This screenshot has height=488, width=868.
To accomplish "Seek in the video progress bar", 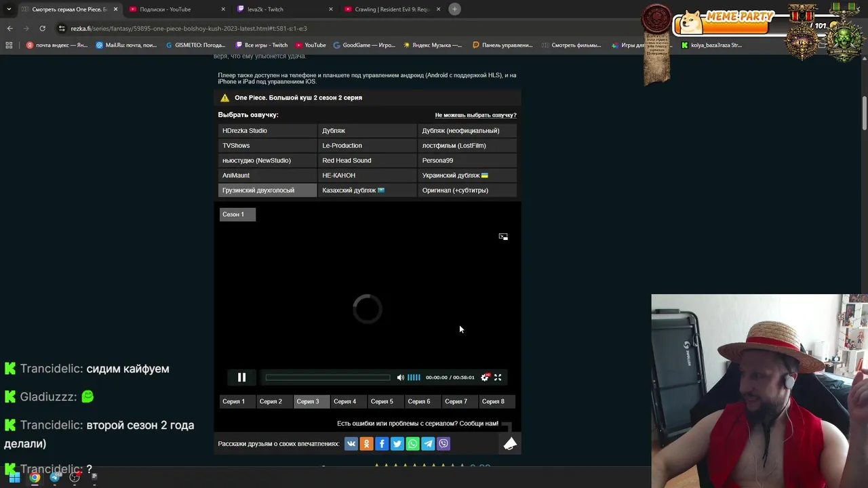I will point(328,378).
